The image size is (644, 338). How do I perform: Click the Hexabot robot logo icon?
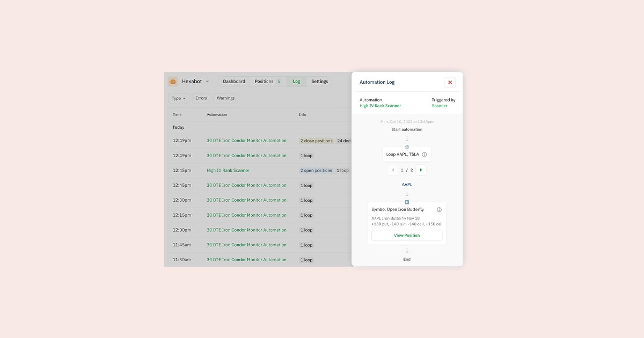[173, 82]
